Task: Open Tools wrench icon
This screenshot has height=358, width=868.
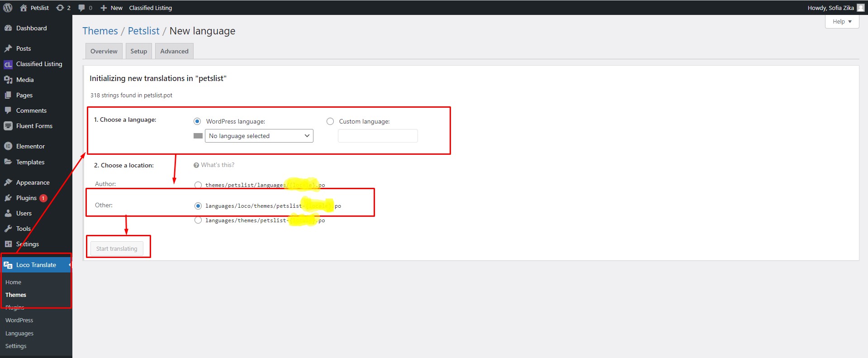Action: (8, 229)
